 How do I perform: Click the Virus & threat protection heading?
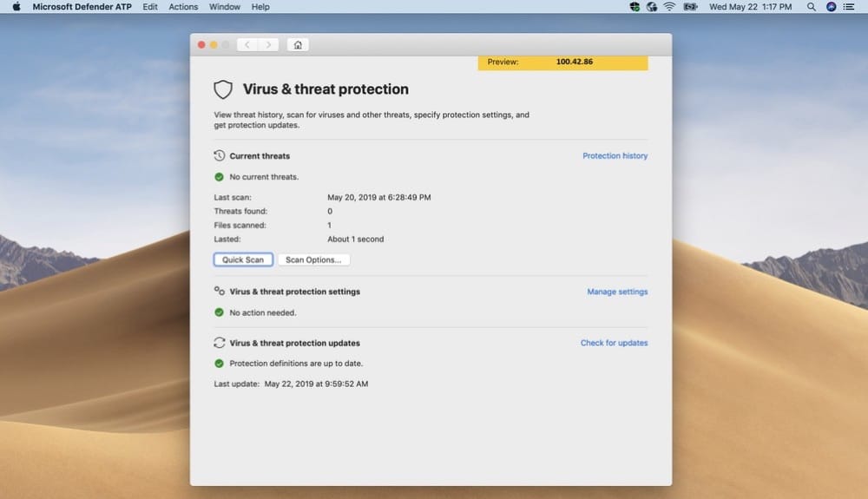[x=325, y=89]
